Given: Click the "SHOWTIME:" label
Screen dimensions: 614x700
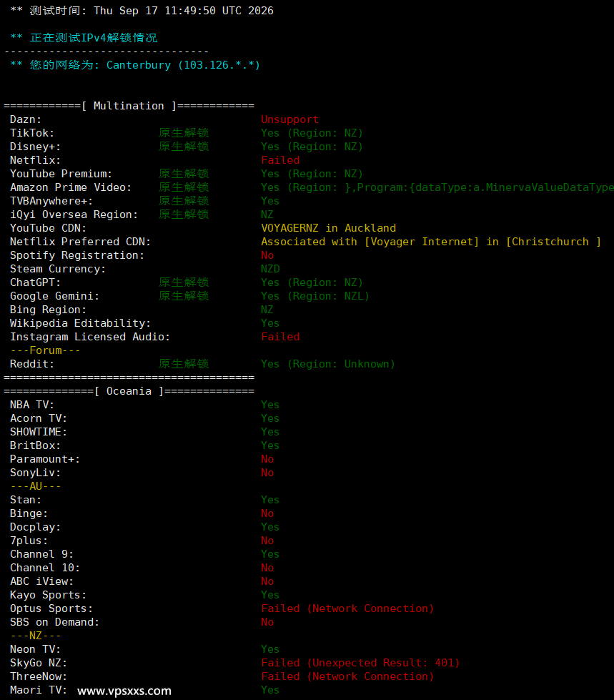Looking at the screenshot, I should 39,432.
